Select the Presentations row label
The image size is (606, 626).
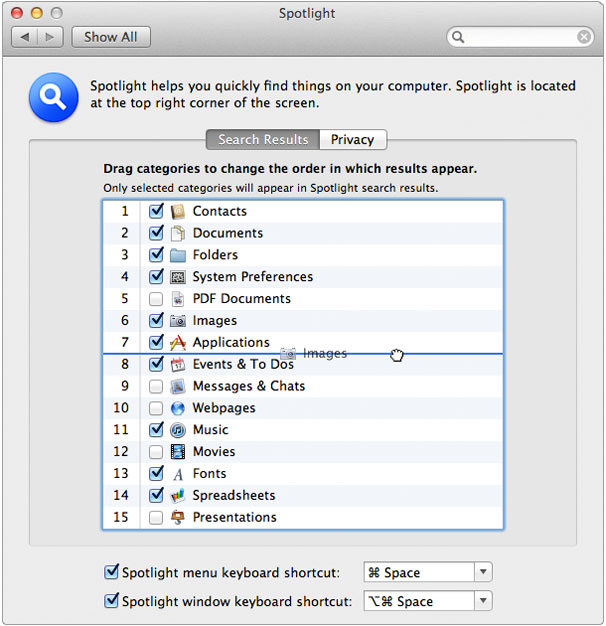pyautogui.click(x=235, y=517)
